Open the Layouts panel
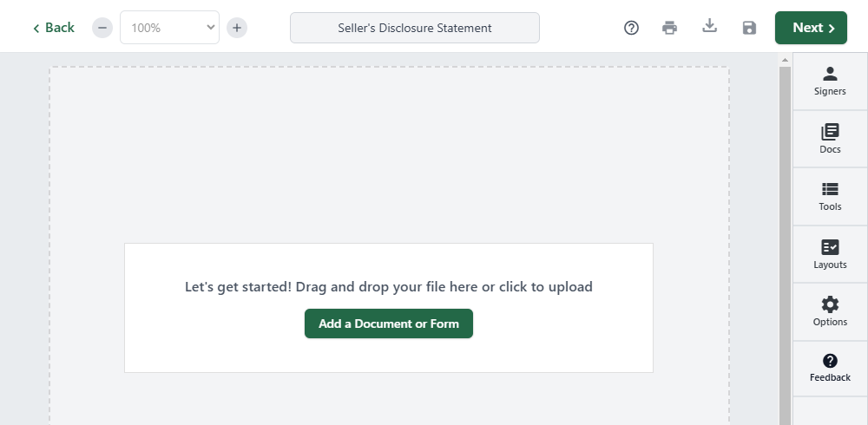The image size is (868, 425). [830, 254]
